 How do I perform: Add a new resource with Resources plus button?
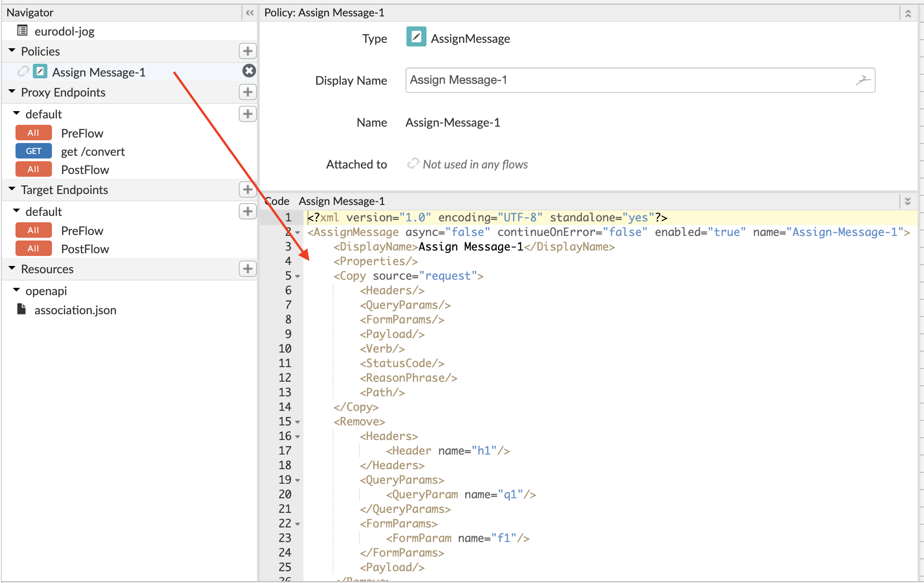(x=247, y=269)
